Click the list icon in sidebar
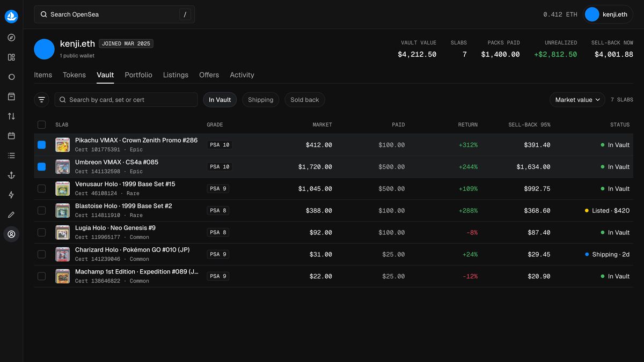Viewport: 644px width, 362px height. 11,156
